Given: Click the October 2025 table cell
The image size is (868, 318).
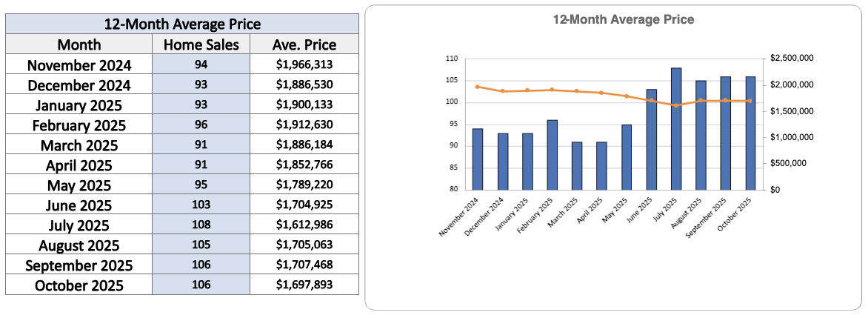Looking at the screenshot, I should click(x=79, y=285).
